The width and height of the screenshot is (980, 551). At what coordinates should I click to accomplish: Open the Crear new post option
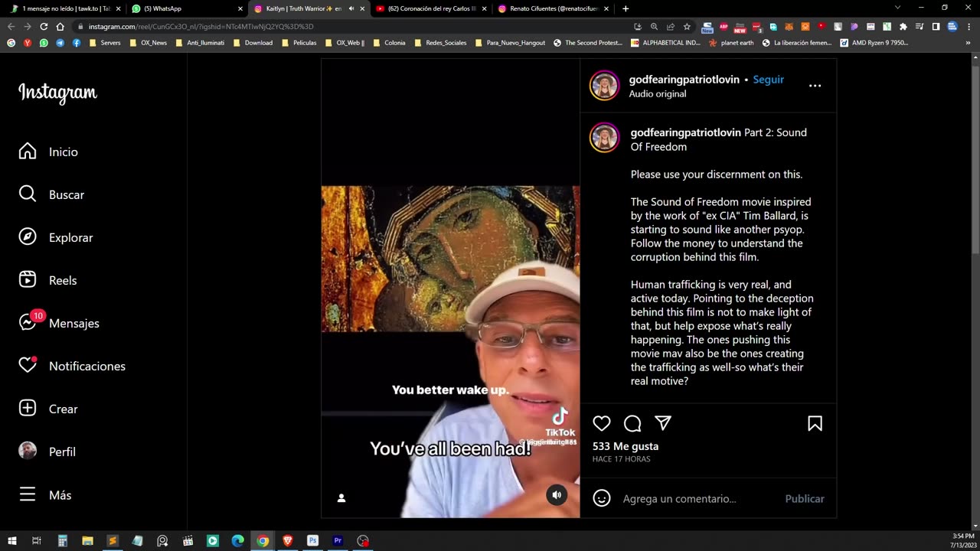coord(48,409)
